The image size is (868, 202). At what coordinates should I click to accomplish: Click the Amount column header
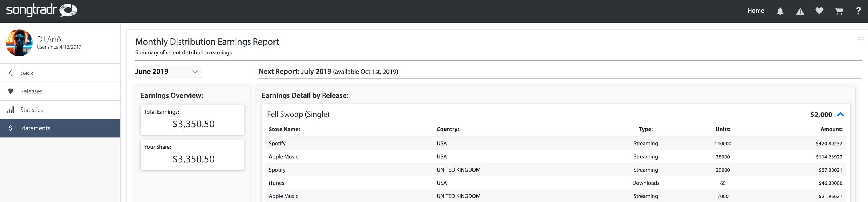point(831,129)
